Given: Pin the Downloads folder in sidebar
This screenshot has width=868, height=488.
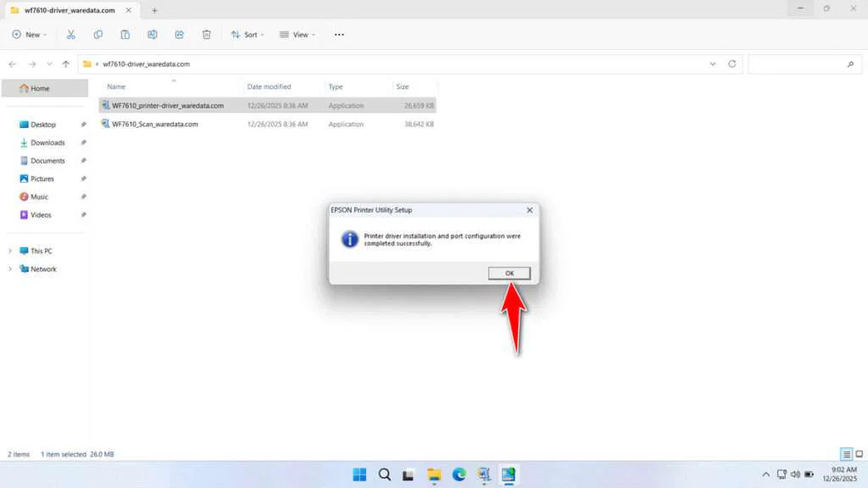Looking at the screenshot, I should (82, 142).
